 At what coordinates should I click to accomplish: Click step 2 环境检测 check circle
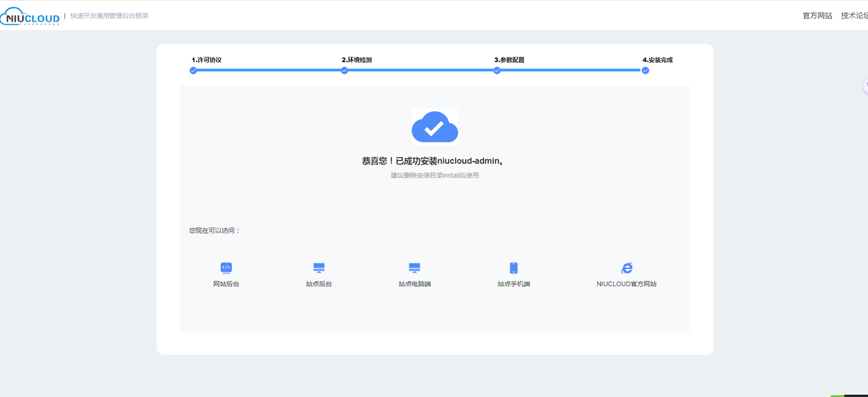345,71
